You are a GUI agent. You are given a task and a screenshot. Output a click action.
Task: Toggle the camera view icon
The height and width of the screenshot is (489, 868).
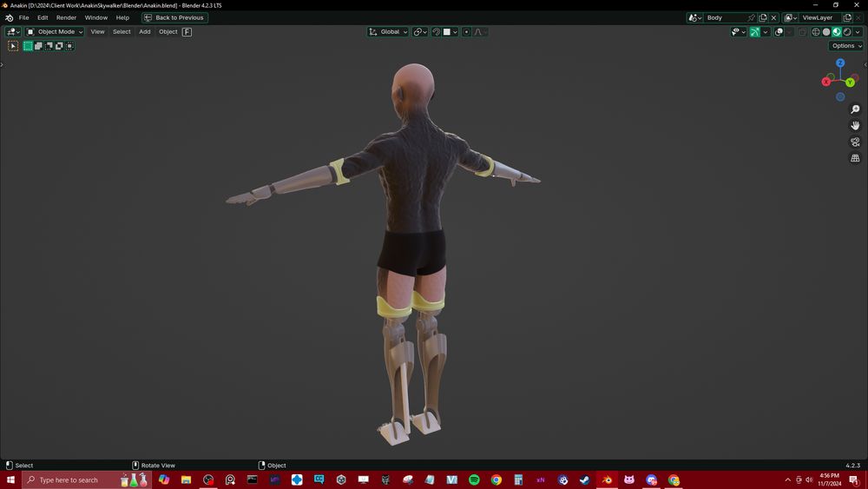855,142
